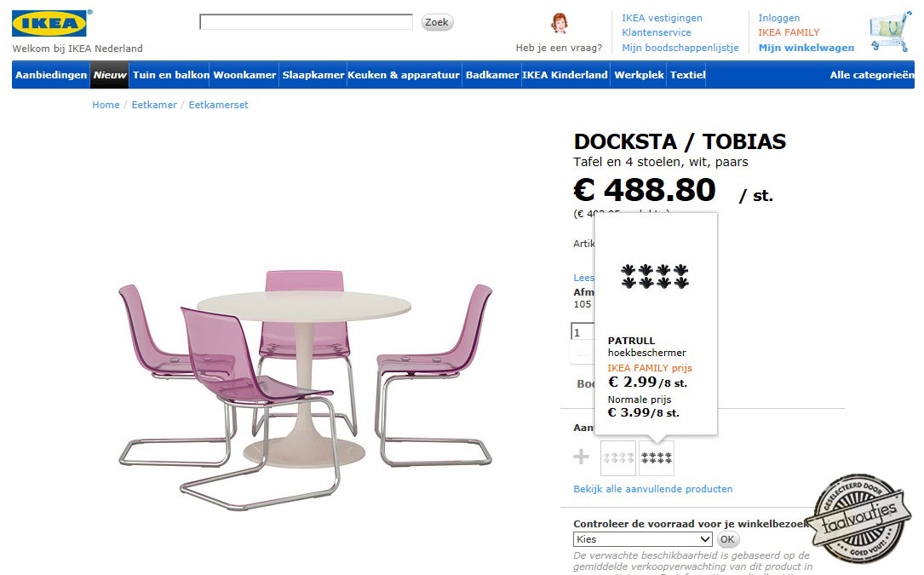Open the Keuken & apparatuur category
The width and height of the screenshot is (924, 575).
tap(404, 75)
